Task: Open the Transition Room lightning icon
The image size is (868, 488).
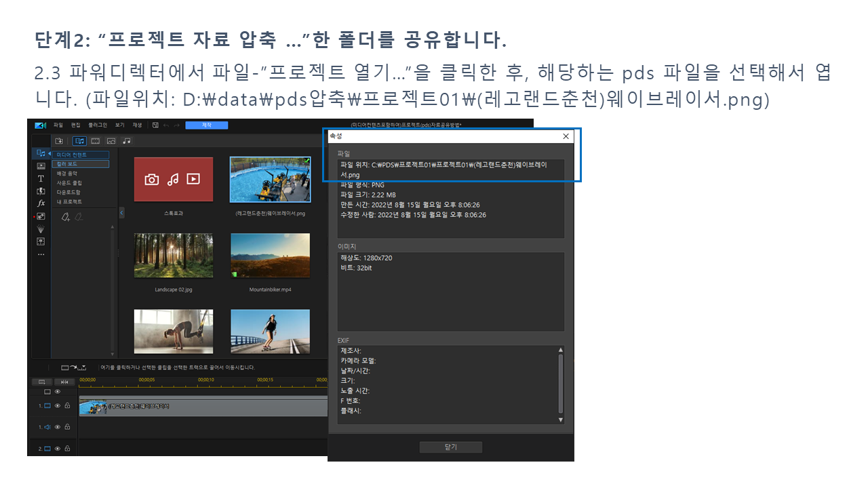Action: (41, 191)
